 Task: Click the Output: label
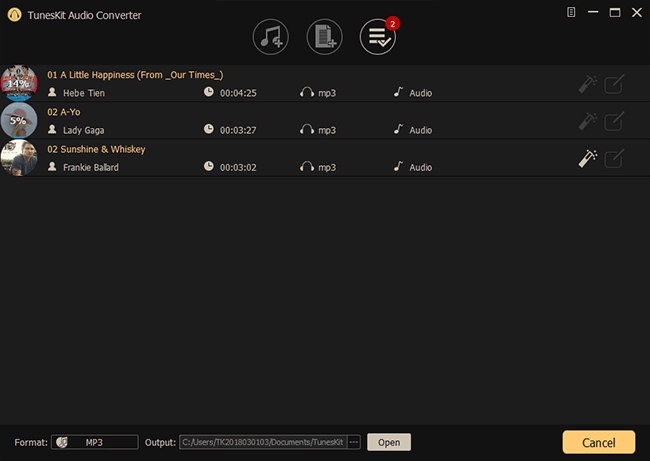click(x=160, y=442)
